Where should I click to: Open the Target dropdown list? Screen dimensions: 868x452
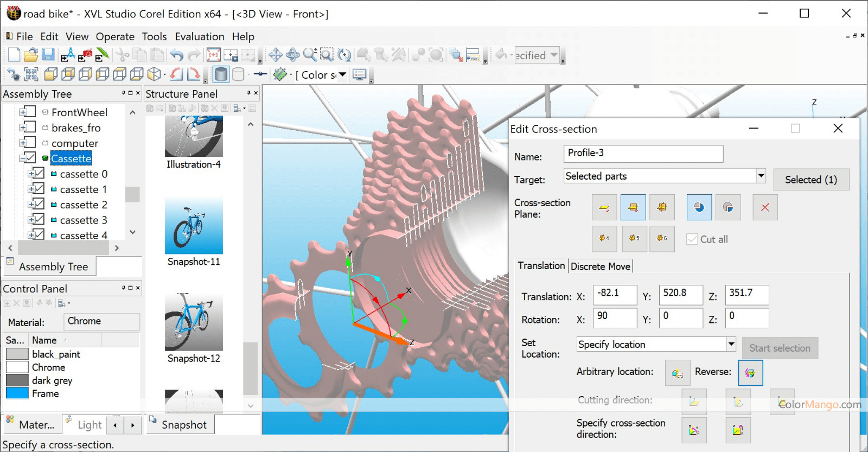tap(761, 176)
